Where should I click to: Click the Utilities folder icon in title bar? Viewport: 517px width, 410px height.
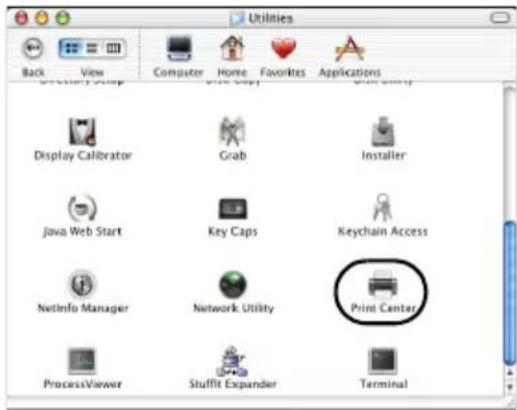(238, 18)
